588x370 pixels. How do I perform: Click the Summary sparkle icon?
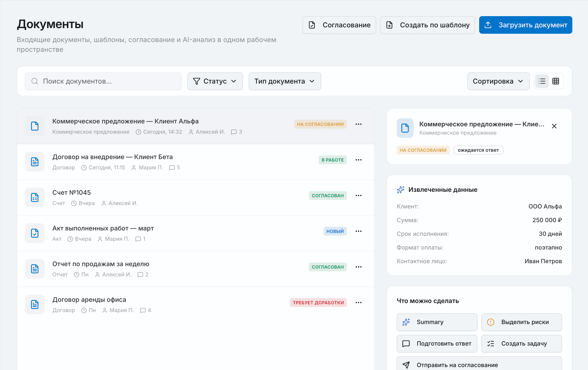pyautogui.click(x=406, y=322)
